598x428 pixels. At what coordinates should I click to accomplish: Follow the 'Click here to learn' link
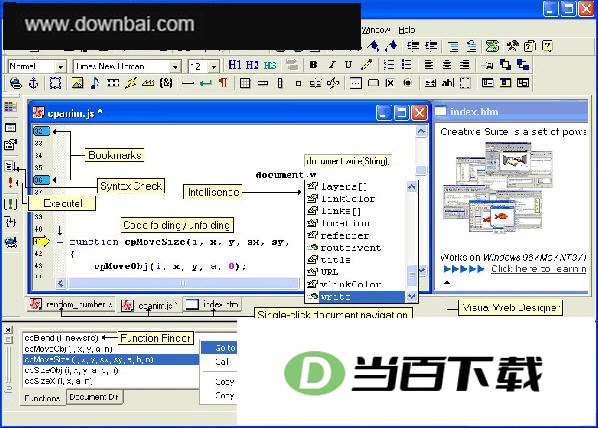[539, 269]
